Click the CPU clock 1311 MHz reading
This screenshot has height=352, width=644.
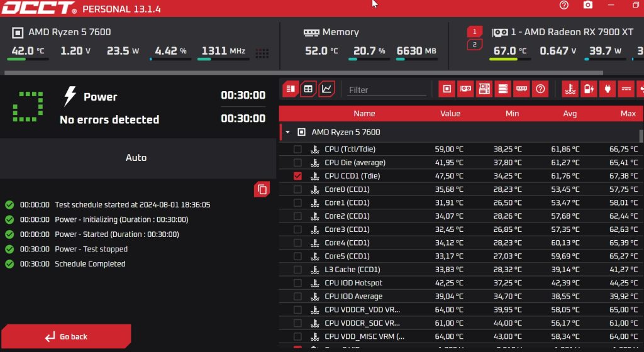tap(223, 51)
